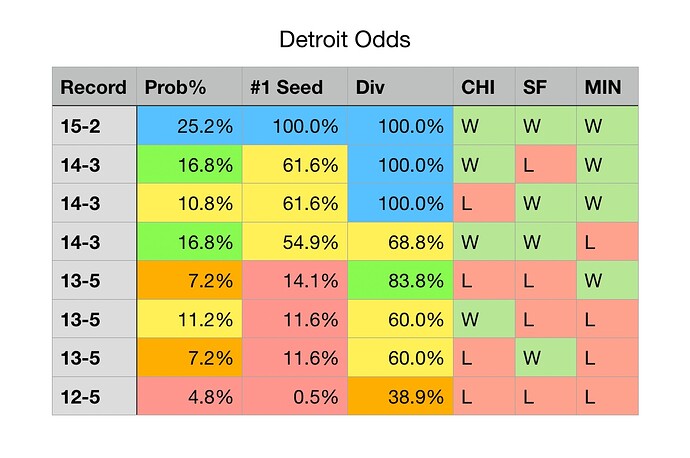Viewport: 690px width, 458px height.
Task: Select the 4.8% probability cell
Action: [x=188, y=395]
